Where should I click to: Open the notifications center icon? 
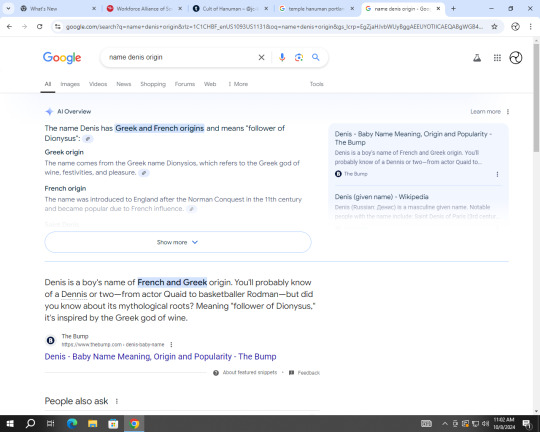(x=526, y=423)
